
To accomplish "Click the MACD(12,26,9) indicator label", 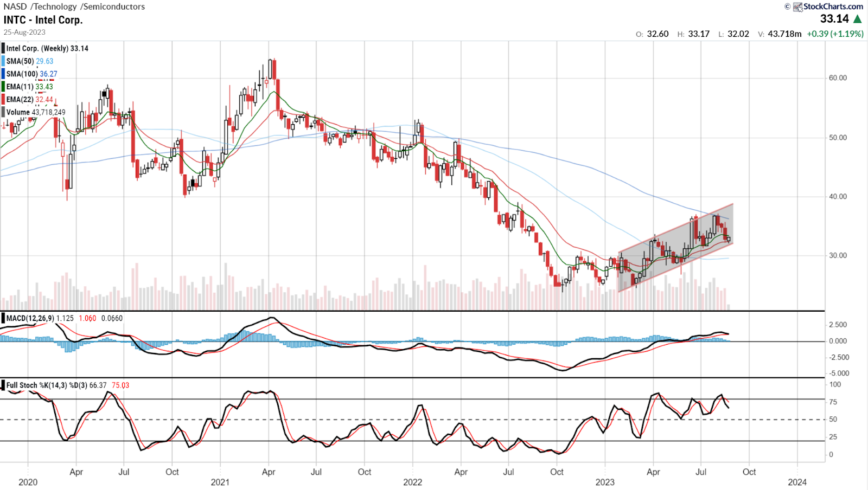I will 30,318.
